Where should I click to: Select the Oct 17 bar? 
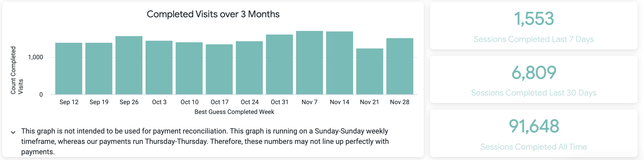219,69
